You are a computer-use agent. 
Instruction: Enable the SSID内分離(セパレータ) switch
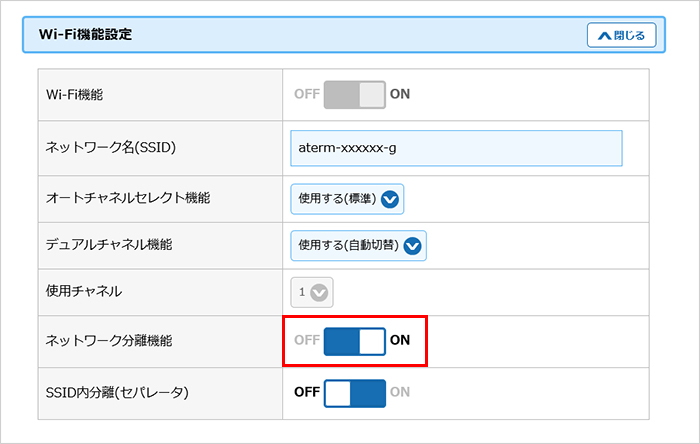354,392
